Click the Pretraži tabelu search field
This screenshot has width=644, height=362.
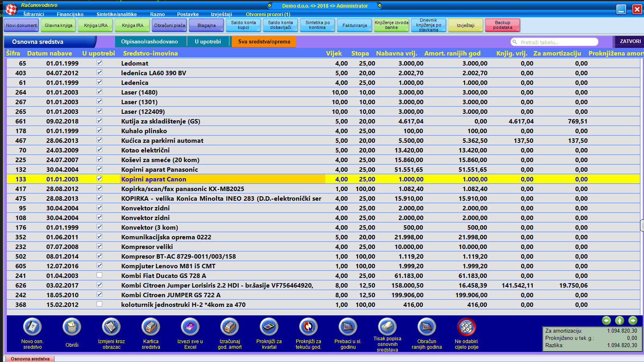click(x=555, y=42)
